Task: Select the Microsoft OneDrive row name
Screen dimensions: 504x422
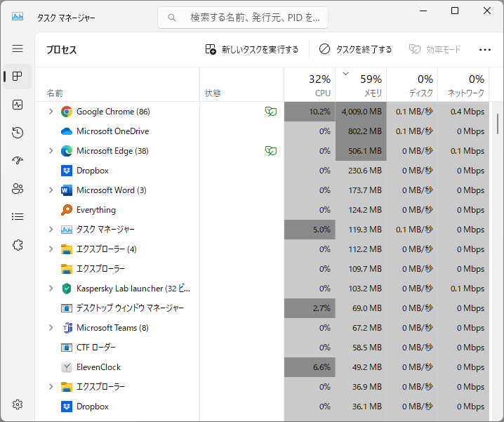Action: tap(113, 131)
